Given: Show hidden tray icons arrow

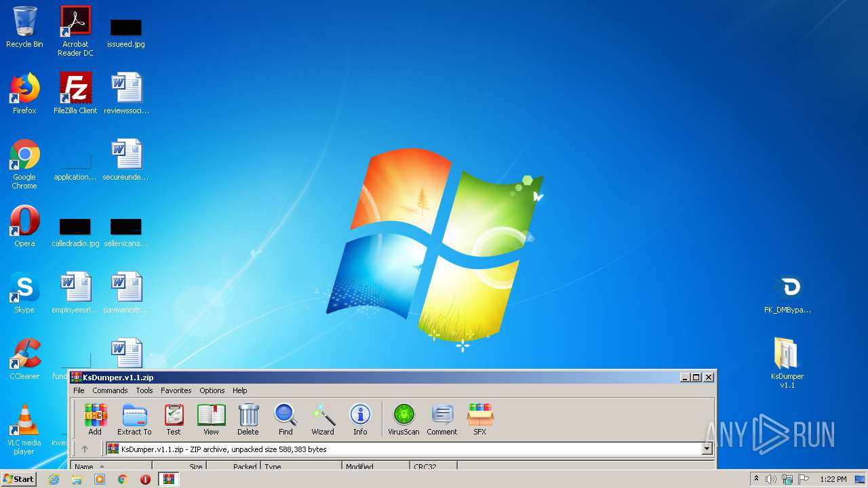Looking at the screenshot, I should coord(756,479).
